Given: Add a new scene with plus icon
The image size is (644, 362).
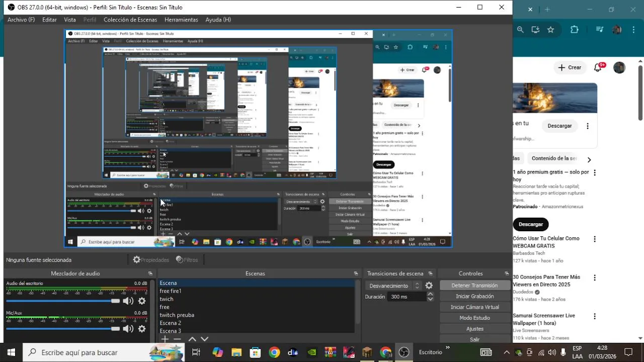Looking at the screenshot, I should (x=165, y=339).
